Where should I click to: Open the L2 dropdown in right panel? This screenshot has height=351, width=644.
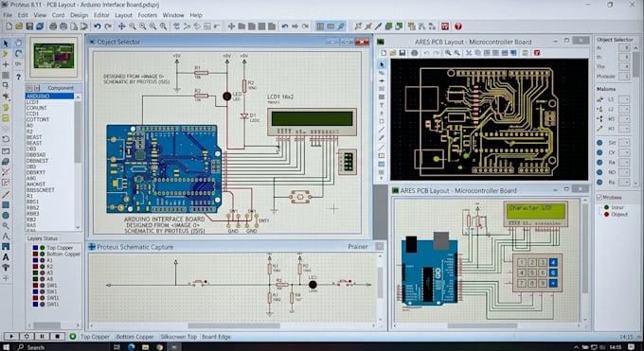tap(624, 109)
